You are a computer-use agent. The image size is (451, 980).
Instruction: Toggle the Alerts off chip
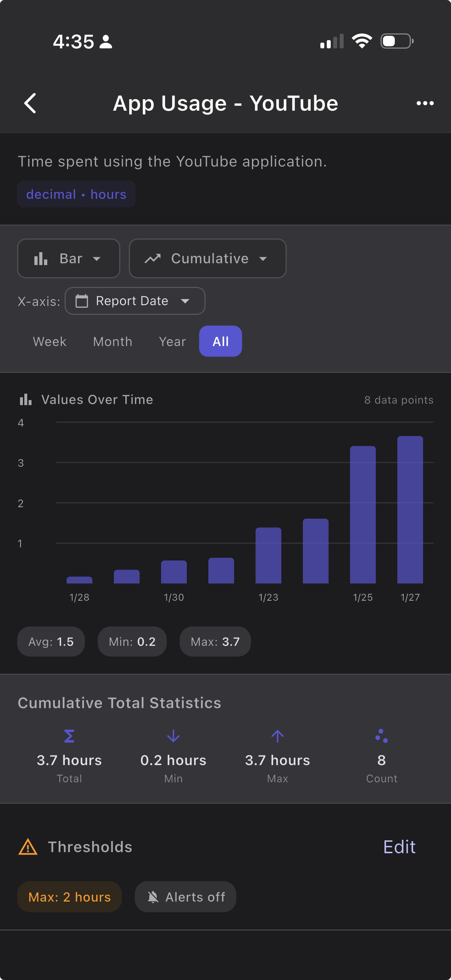point(185,897)
